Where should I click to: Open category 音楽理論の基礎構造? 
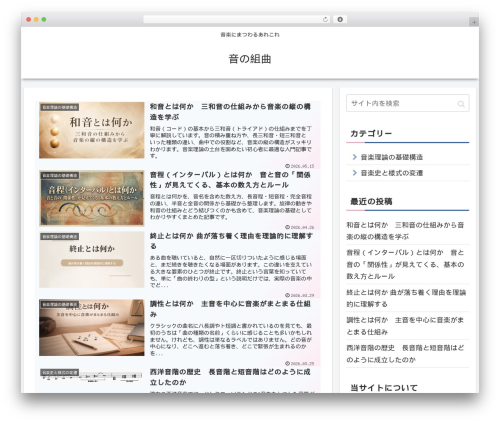[x=392, y=157]
